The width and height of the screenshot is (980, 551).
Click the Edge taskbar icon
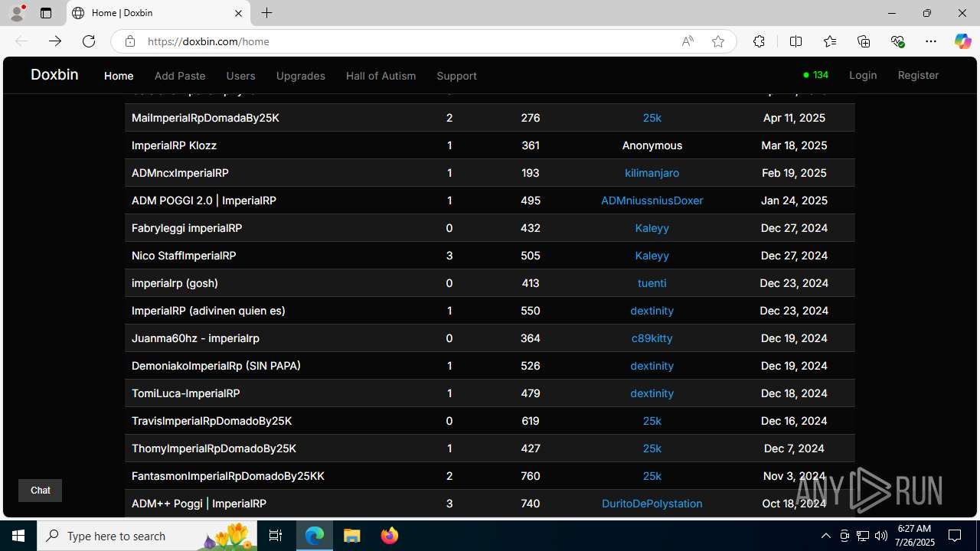[x=315, y=536]
